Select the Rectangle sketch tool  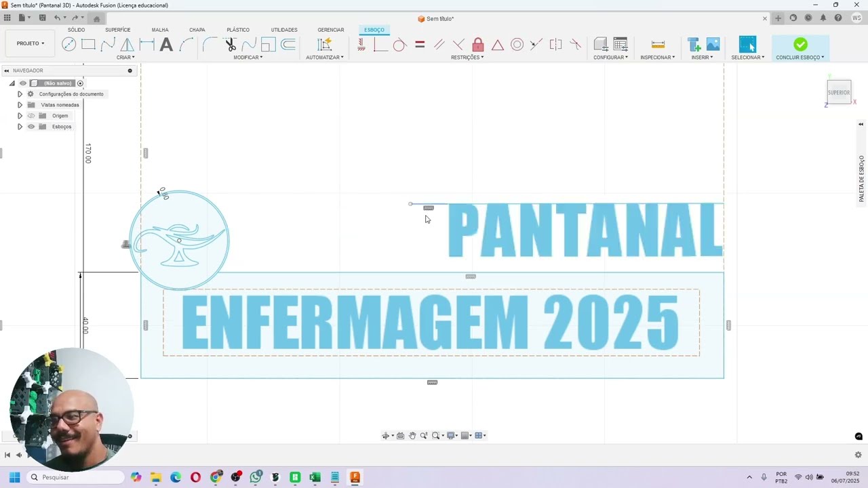88,45
